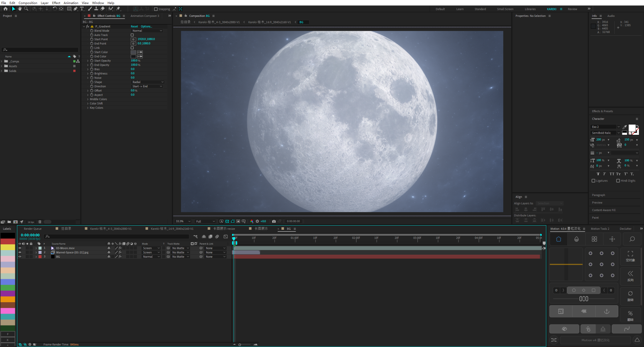Enable the Snapping checkbox

pos(156,9)
